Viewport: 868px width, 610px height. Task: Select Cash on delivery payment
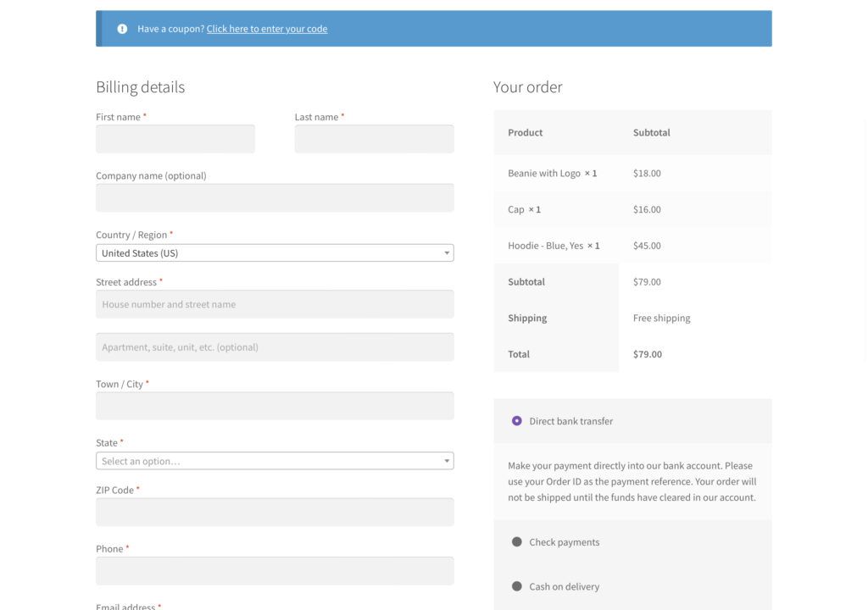coord(517,586)
